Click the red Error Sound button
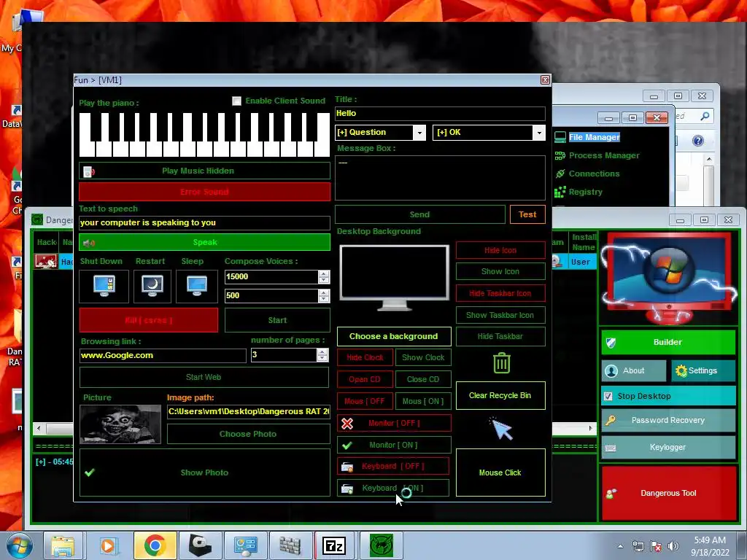 click(x=204, y=192)
